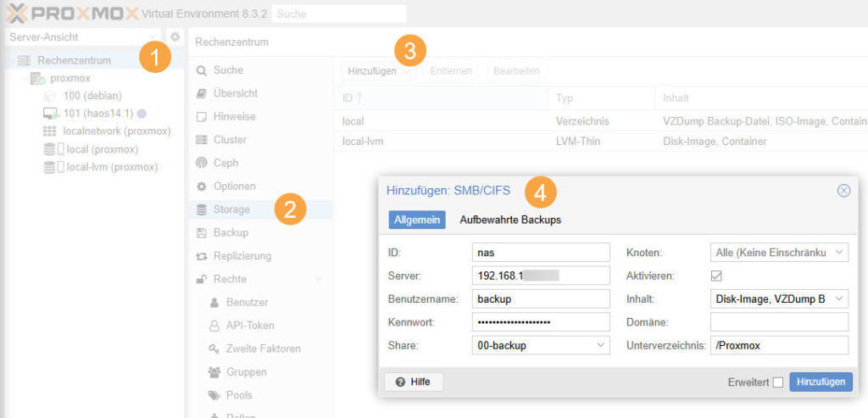This screenshot has width=868, height=418.
Task: Toggle the Aktivieren checkbox
Action: pos(716,276)
